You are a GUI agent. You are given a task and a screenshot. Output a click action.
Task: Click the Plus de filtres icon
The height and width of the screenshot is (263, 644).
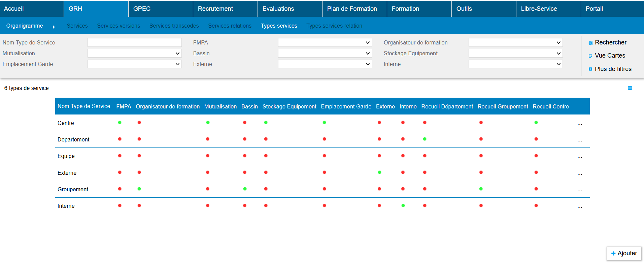[590, 69]
